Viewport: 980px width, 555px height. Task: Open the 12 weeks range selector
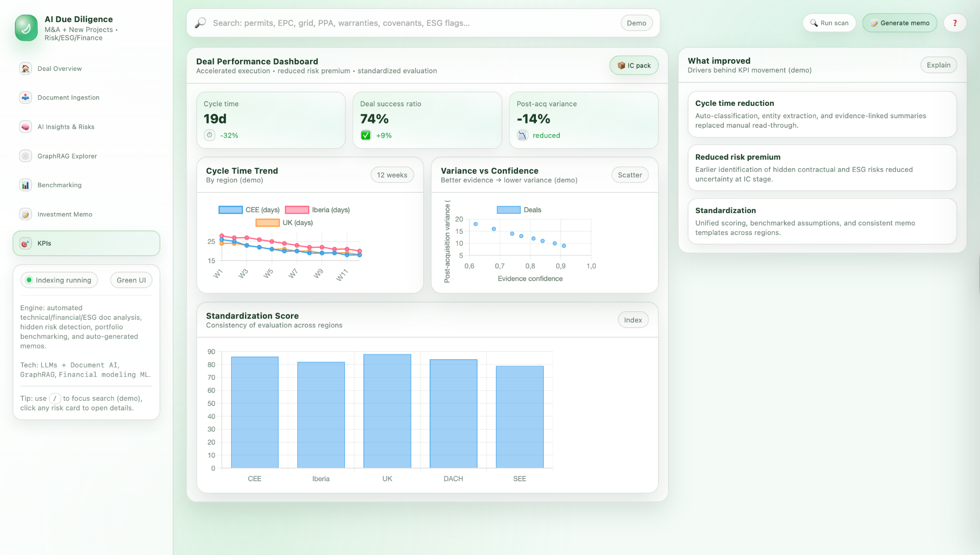point(392,175)
